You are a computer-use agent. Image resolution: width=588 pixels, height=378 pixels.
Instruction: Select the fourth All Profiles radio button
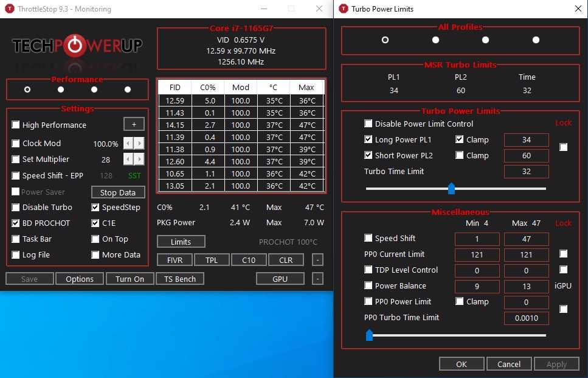pos(536,40)
